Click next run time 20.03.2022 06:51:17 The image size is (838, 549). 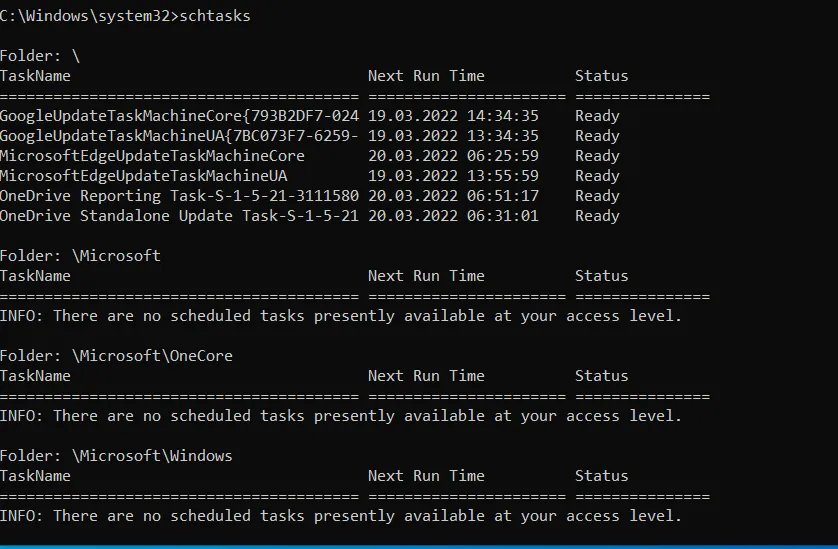[453, 196]
